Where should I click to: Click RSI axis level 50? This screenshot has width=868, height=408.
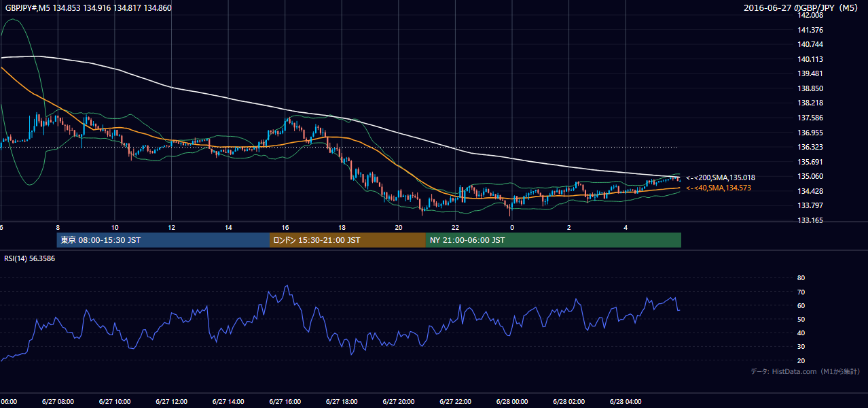pos(801,319)
